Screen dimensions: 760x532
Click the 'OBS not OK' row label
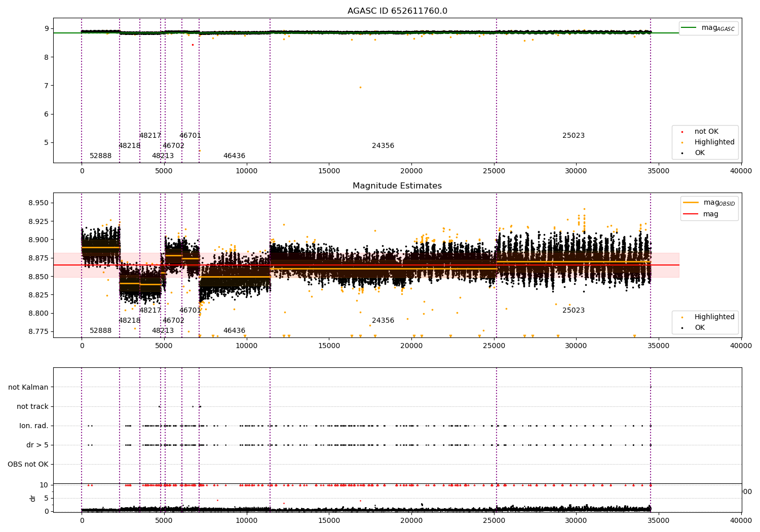pyautogui.click(x=28, y=464)
